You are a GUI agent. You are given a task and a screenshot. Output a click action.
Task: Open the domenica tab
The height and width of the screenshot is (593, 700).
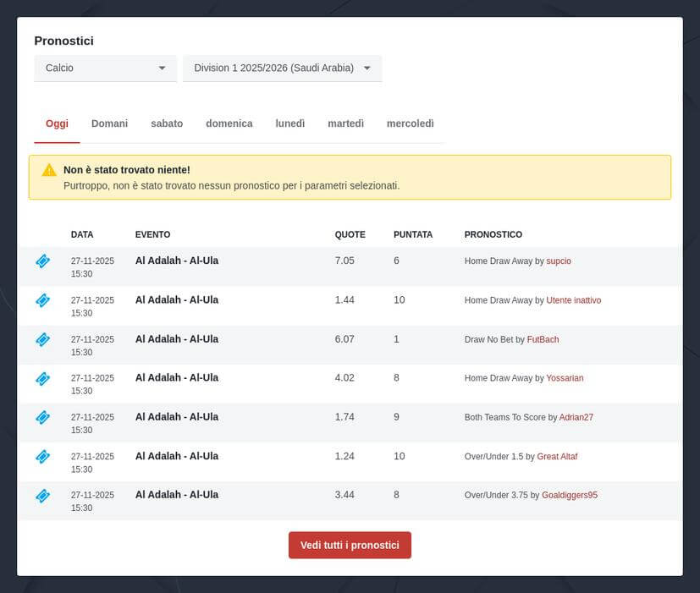(229, 124)
